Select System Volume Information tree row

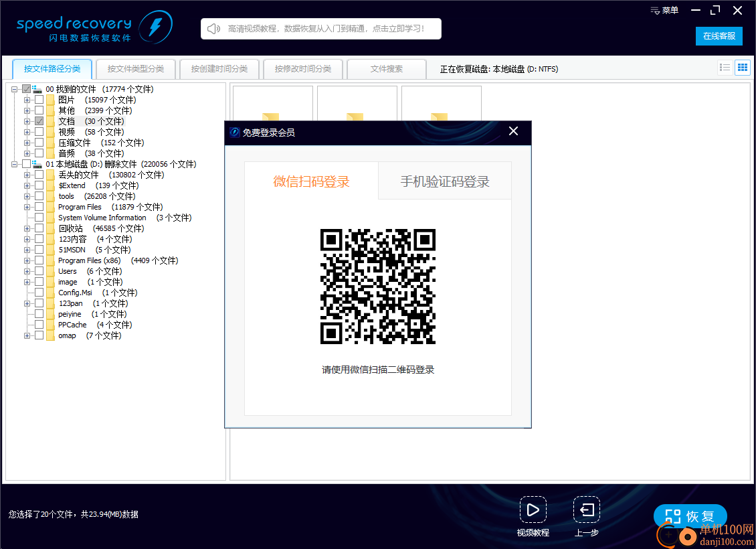pyautogui.click(x=125, y=218)
